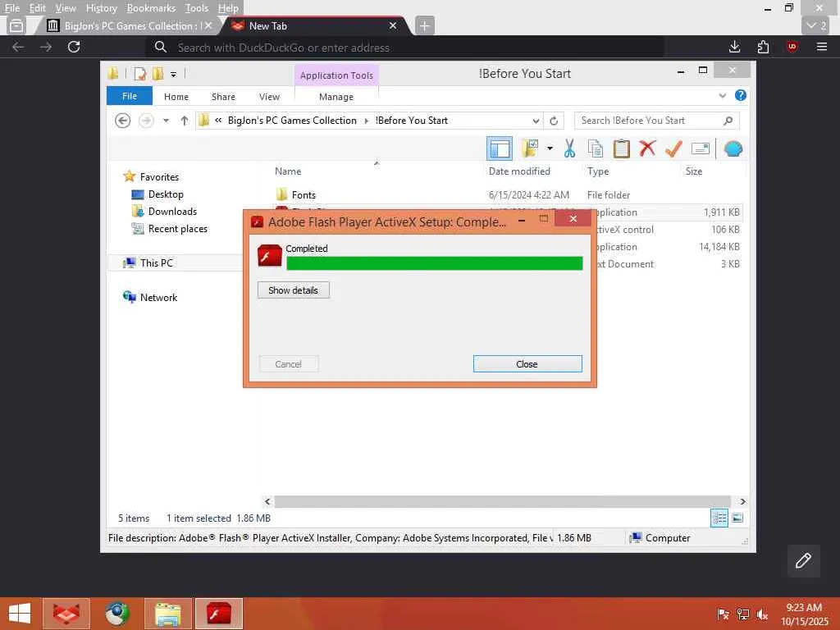Viewport: 840px width, 630px height.
Task: Sort by Type column header
Action: coord(598,171)
